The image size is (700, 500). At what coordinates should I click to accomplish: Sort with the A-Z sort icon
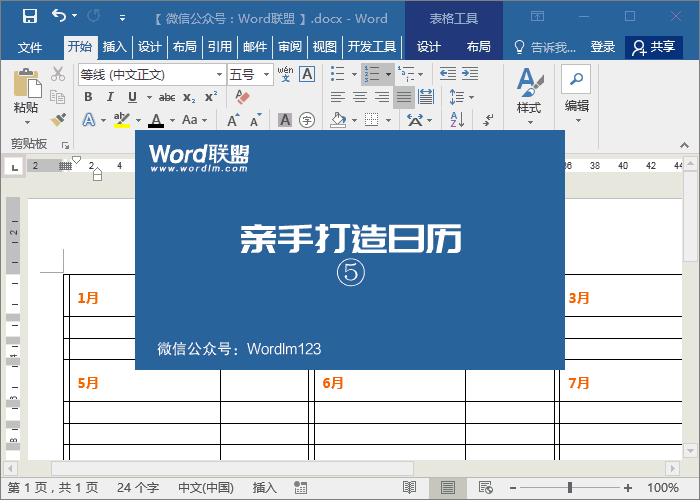click(457, 120)
